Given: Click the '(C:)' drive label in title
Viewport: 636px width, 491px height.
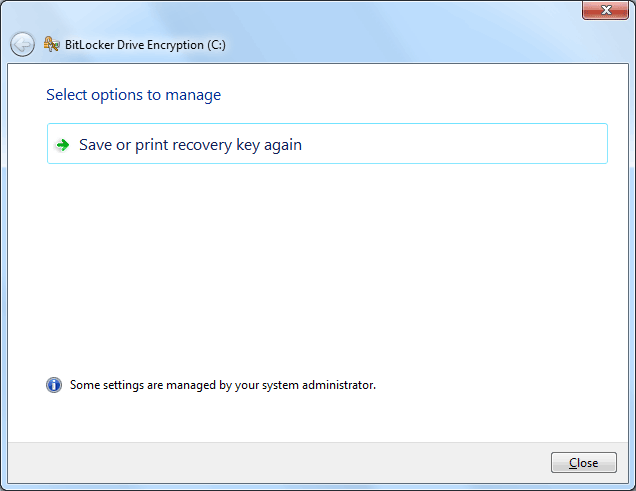Looking at the screenshot, I should click(x=217, y=45).
